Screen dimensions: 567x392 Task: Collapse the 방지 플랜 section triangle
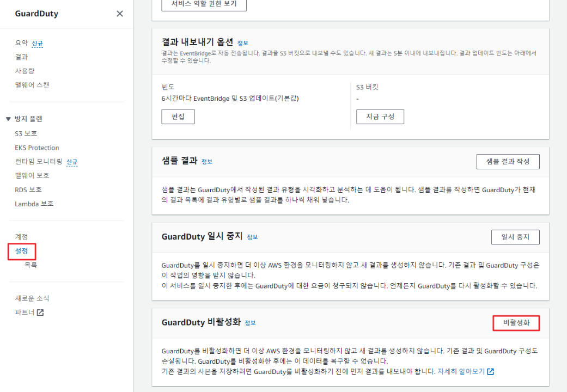(8, 119)
